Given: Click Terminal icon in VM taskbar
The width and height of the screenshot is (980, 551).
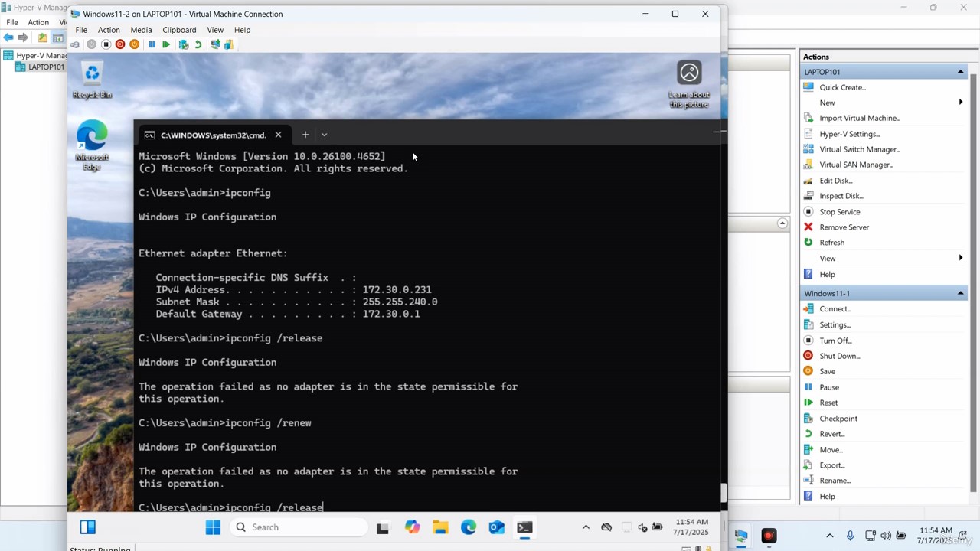Looking at the screenshot, I should coord(524,527).
